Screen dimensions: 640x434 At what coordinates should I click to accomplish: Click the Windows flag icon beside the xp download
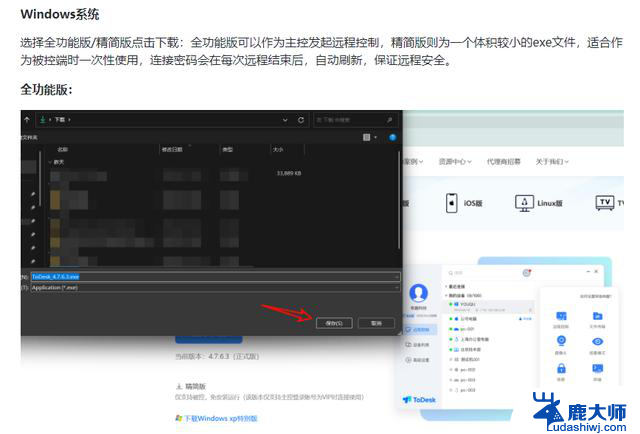click(178, 418)
